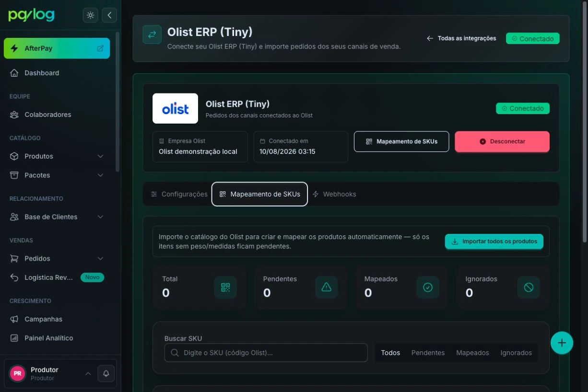Click the red Desconectar button
This screenshot has width=588, height=392.
click(502, 141)
